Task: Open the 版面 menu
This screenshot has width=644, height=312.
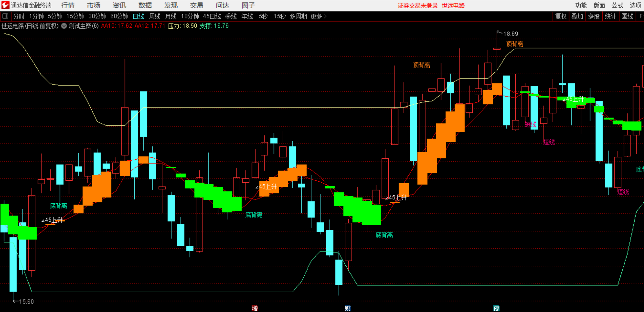Action: pyautogui.click(x=599, y=5)
